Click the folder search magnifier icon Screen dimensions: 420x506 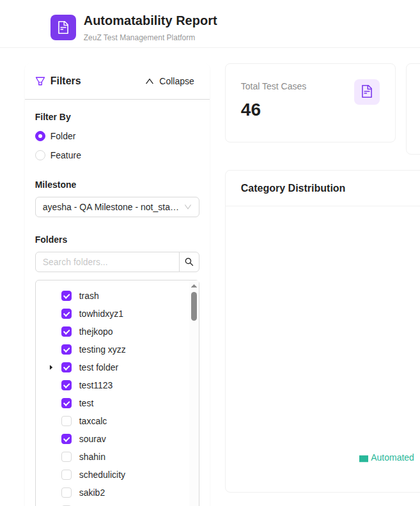pos(189,262)
